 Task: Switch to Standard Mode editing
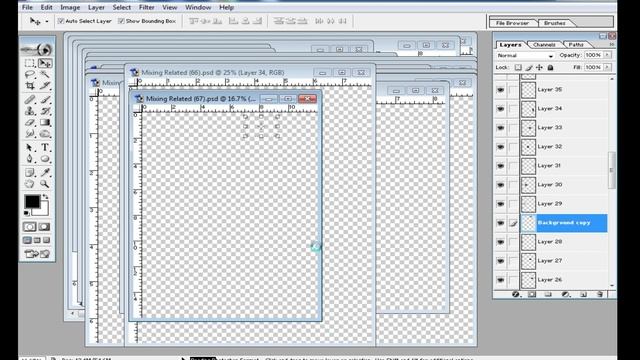[29, 227]
